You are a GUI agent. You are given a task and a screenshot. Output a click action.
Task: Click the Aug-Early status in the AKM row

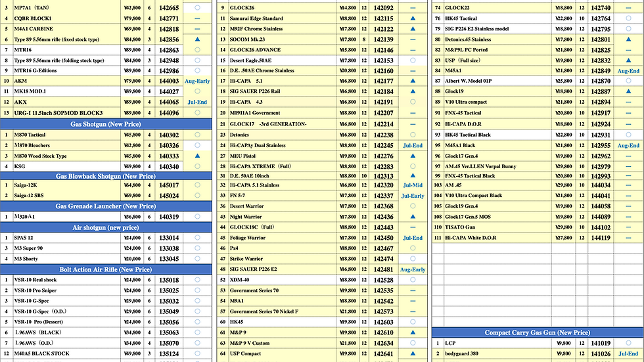197,81
